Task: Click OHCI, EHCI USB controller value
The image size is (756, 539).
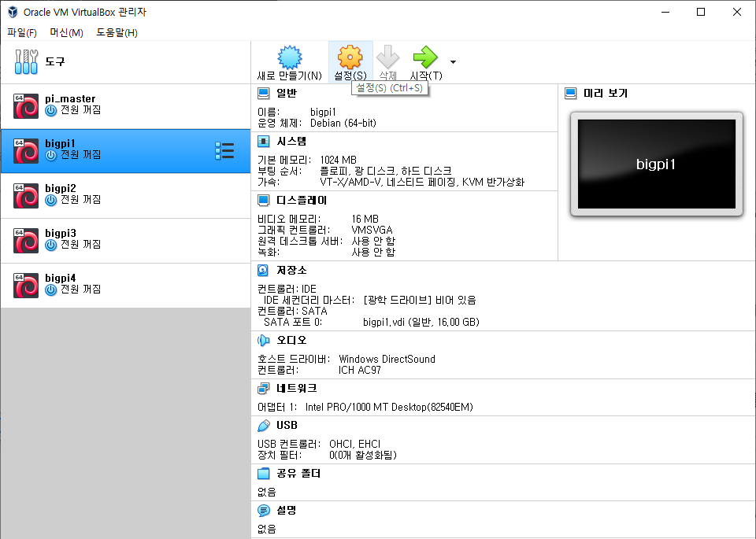Action: (354, 444)
